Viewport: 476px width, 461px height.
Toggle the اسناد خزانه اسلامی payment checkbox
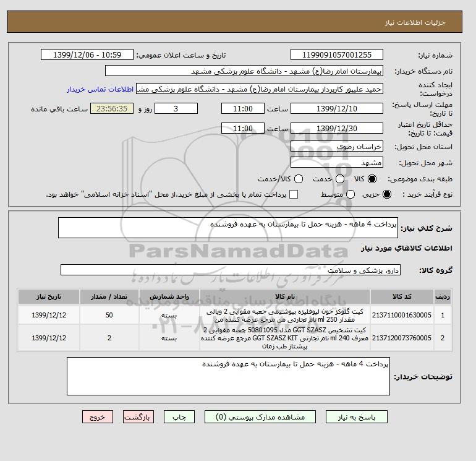tap(294, 194)
